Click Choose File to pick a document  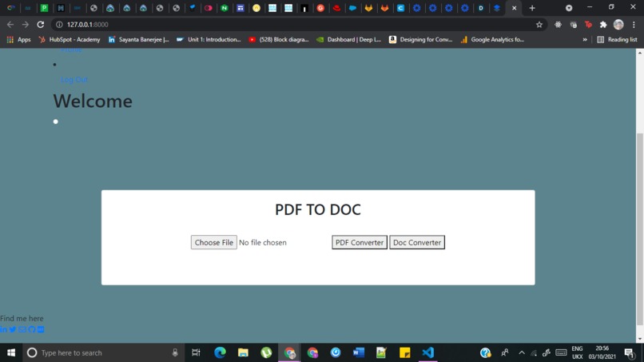tap(213, 242)
